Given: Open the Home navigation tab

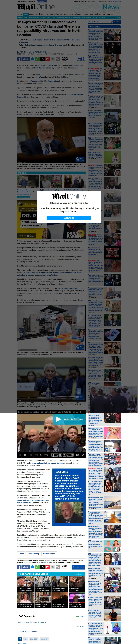Looking at the screenshot, I should (20, 14).
